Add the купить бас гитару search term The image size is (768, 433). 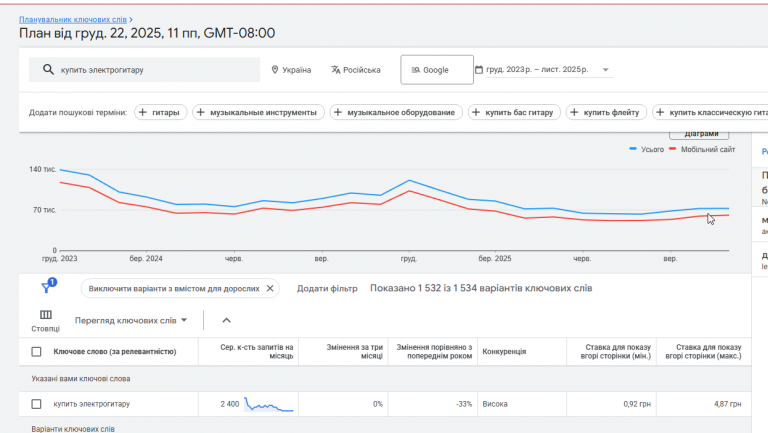(x=514, y=112)
